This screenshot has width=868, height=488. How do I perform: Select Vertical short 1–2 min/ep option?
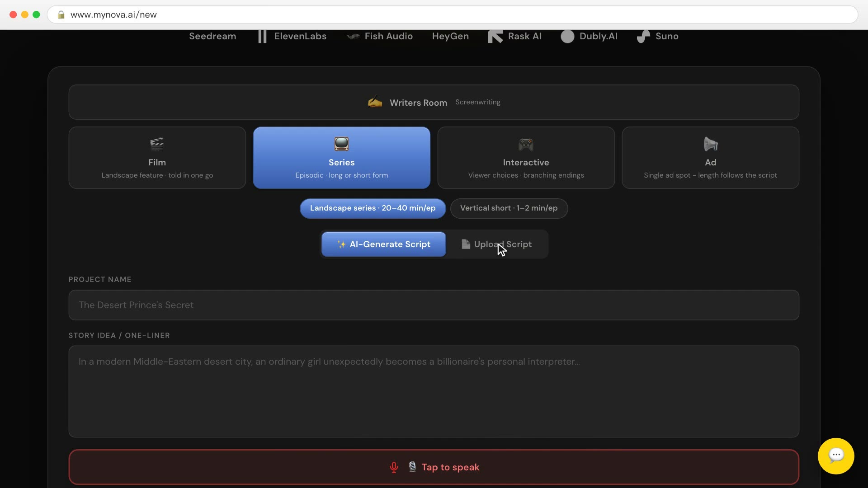(509, 208)
